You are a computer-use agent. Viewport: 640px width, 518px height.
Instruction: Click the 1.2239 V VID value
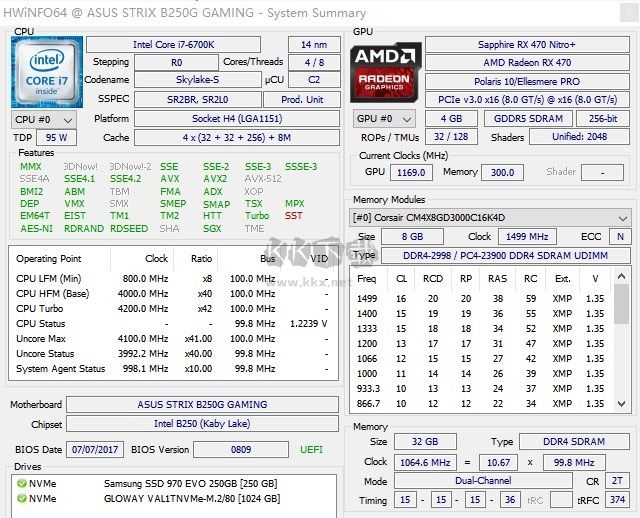click(309, 324)
